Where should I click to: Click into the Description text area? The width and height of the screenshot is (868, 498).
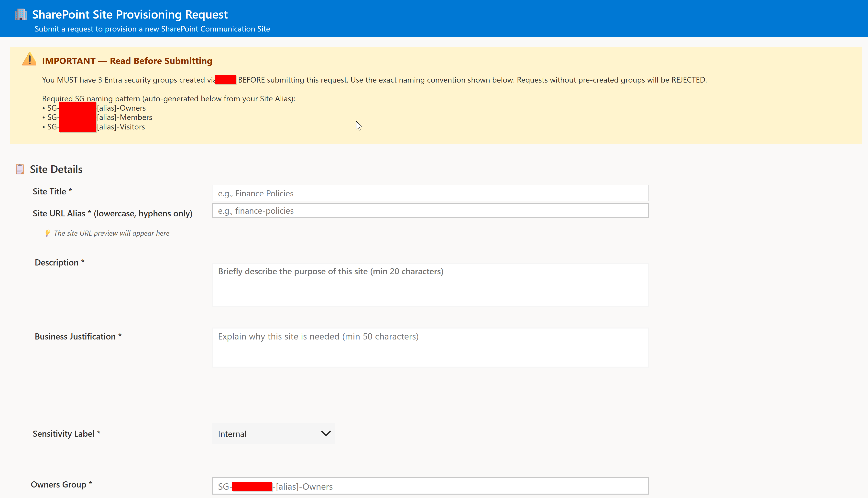click(x=430, y=285)
